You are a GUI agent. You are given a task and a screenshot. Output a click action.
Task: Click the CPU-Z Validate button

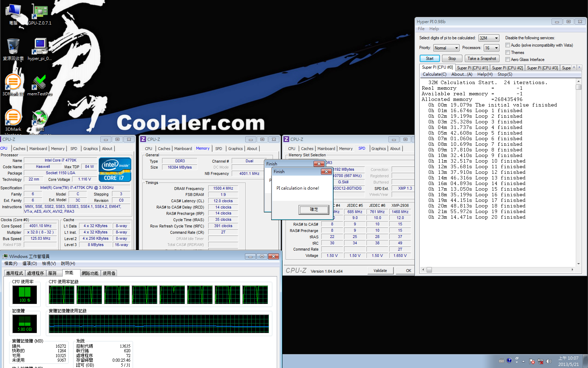coord(380,271)
